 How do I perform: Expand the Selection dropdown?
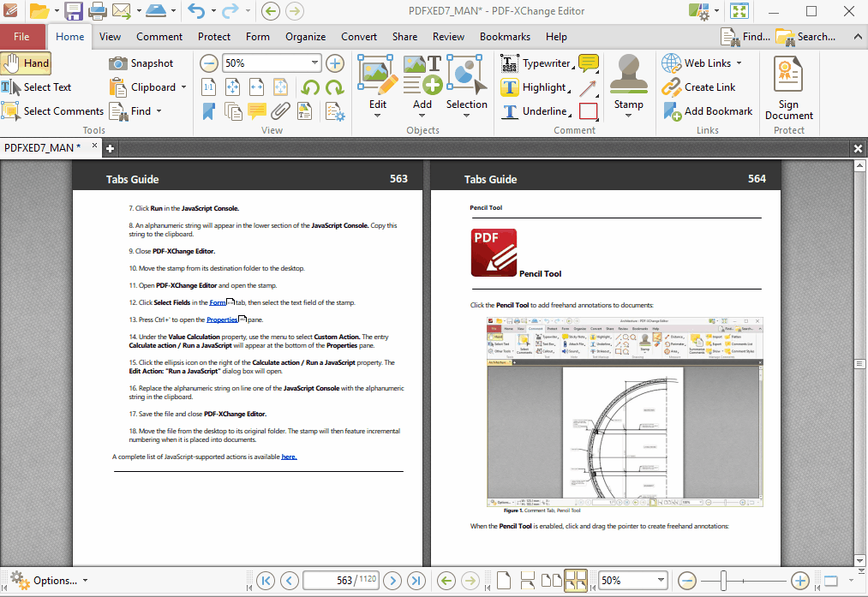pyautogui.click(x=466, y=116)
